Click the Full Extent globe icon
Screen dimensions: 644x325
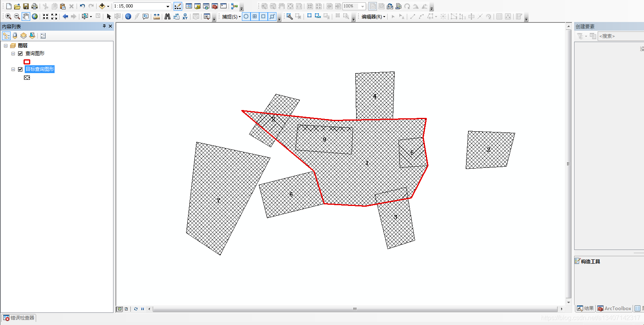pyautogui.click(x=35, y=17)
